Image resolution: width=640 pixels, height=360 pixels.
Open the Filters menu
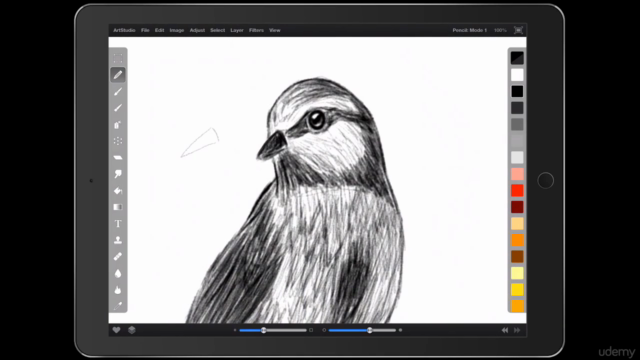point(256,30)
